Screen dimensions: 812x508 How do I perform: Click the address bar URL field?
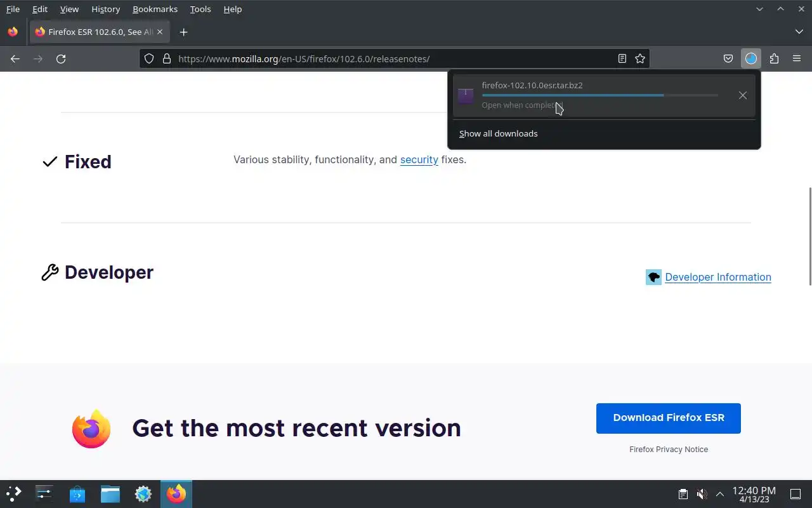[393, 58]
